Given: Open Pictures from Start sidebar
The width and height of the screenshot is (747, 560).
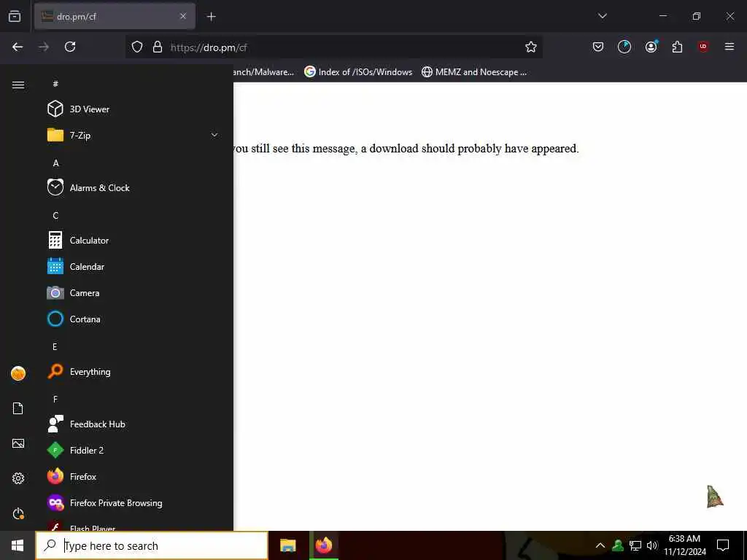Looking at the screenshot, I should pyautogui.click(x=18, y=443).
